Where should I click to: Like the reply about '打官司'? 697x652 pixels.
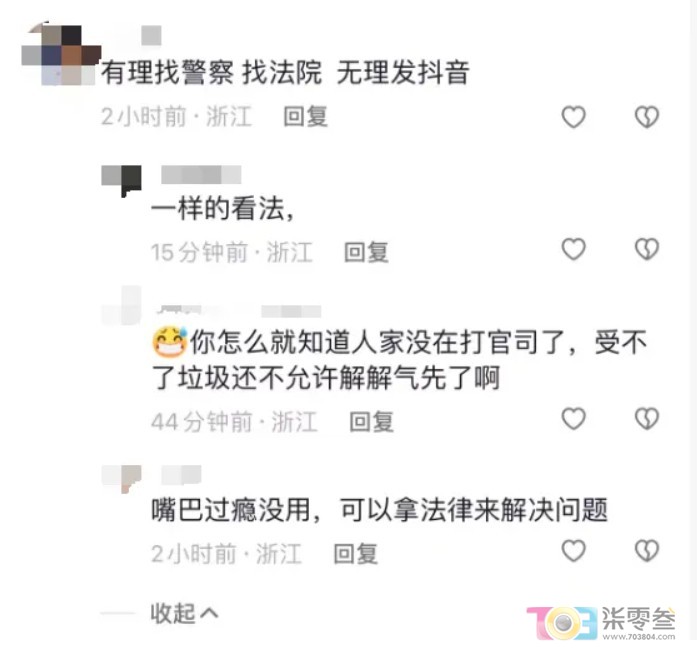(x=573, y=419)
